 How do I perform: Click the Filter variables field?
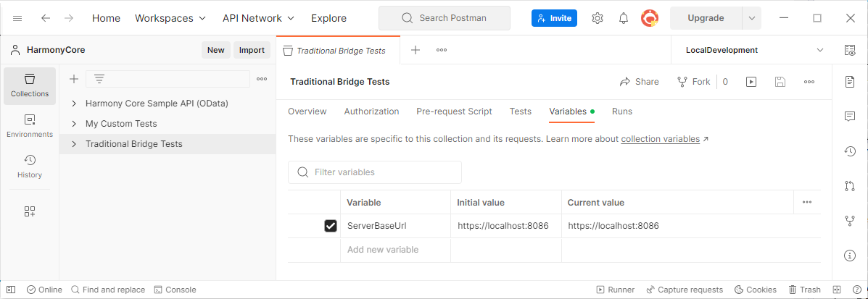point(375,172)
